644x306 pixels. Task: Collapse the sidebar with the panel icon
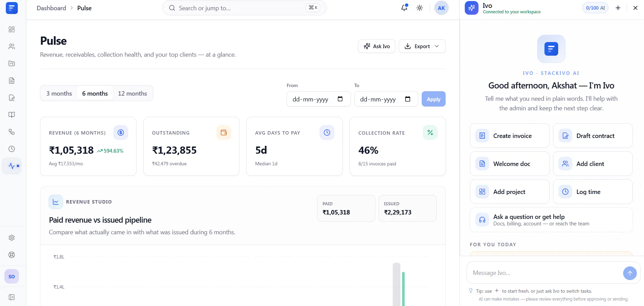12,297
